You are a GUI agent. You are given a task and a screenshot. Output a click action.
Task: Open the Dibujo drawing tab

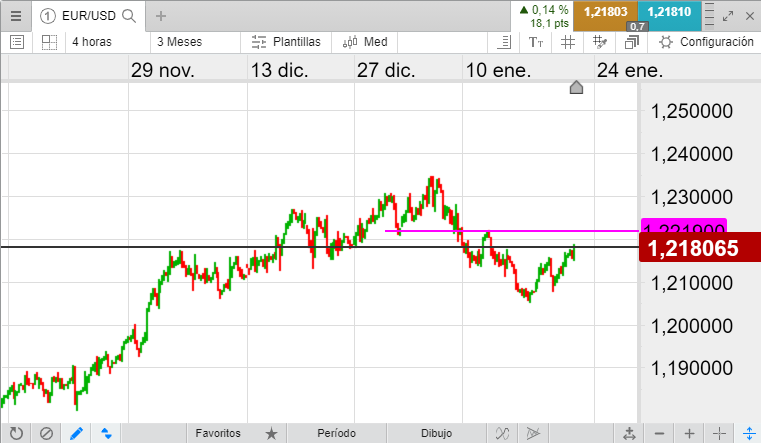[x=436, y=433]
